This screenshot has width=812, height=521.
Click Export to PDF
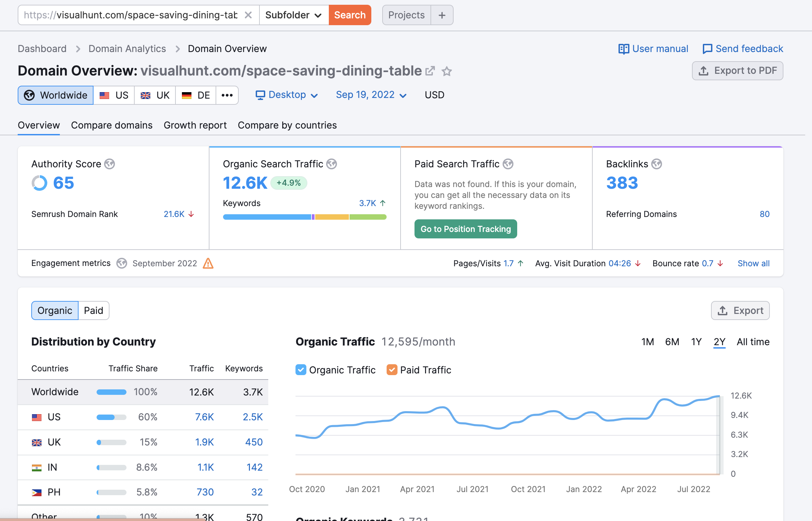pyautogui.click(x=738, y=71)
